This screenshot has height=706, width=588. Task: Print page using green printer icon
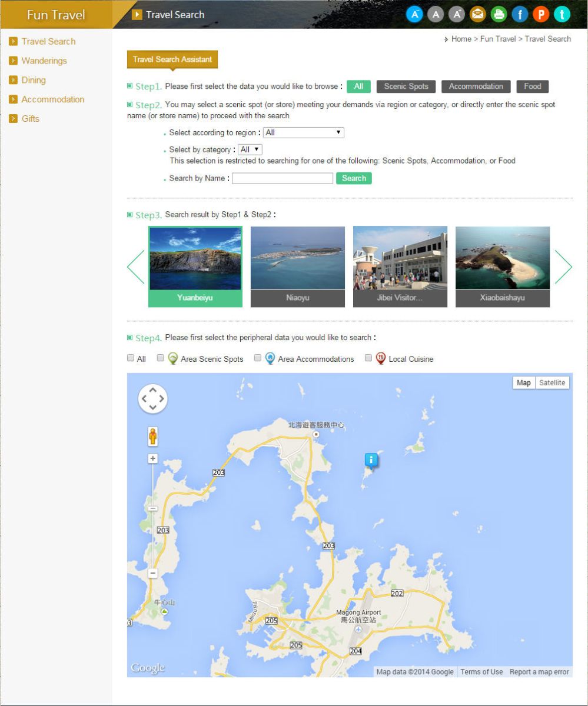pyautogui.click(x=499, y=14)
